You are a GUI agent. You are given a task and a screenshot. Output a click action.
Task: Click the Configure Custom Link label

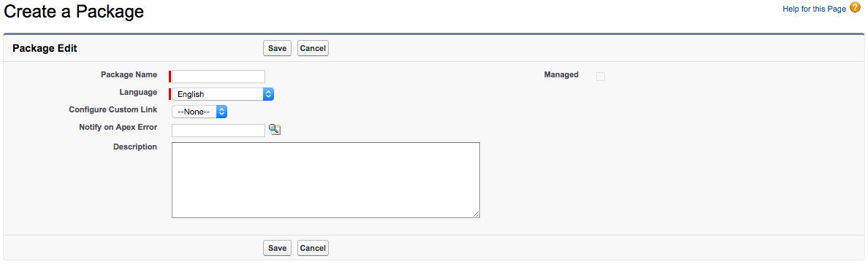click(x=113, y=109)
